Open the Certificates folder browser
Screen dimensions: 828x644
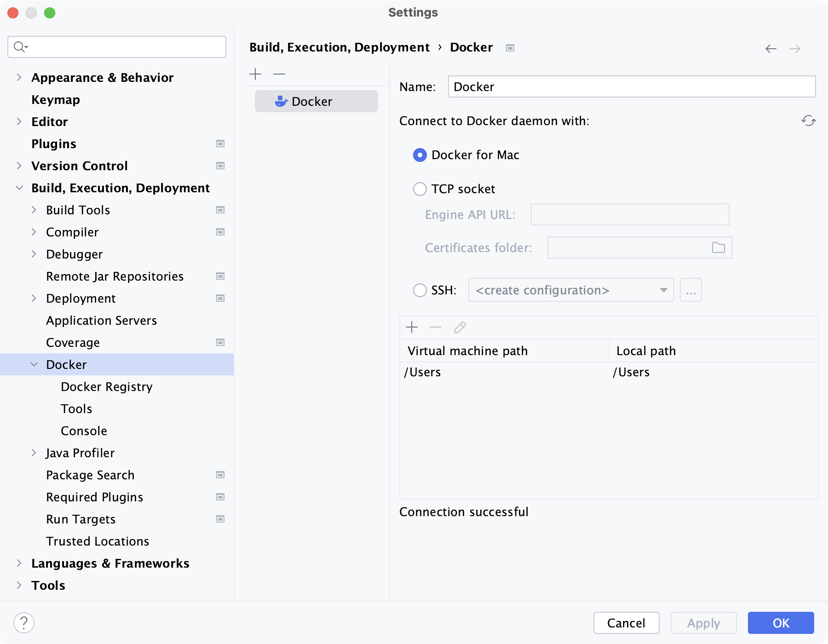(718, 247)
